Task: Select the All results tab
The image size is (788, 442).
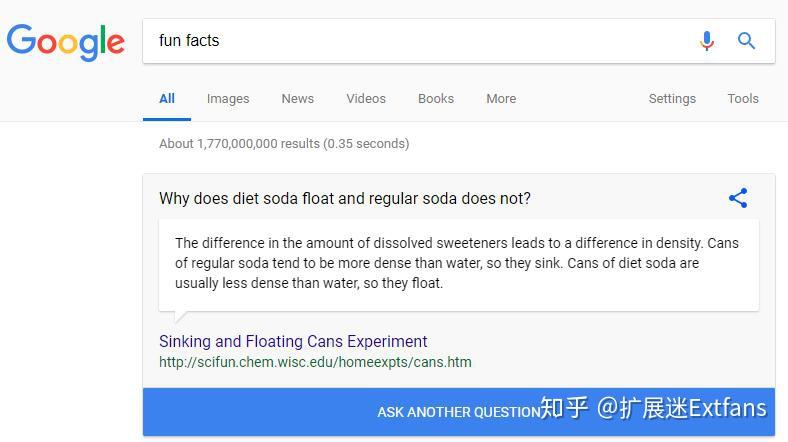Action: [167, 99]
